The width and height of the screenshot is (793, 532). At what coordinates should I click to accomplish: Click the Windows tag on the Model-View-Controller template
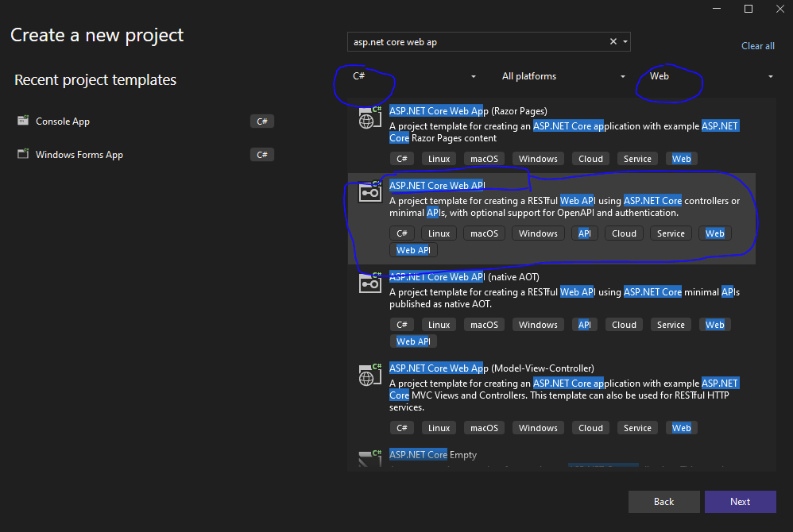[x=538, y=428]
